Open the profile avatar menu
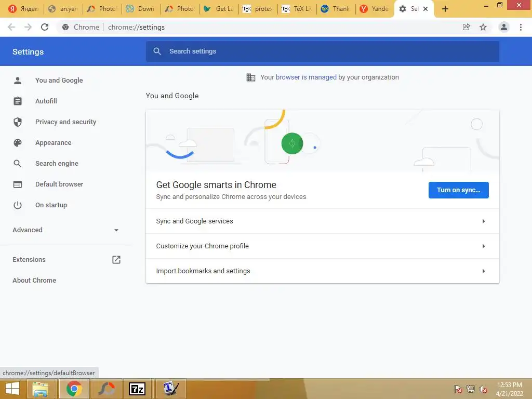 504,27
